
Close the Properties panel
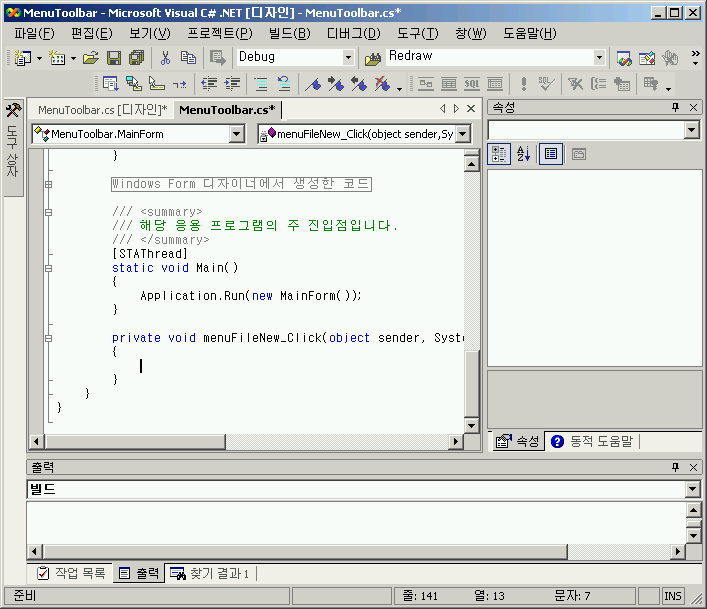pyautogui.click(x=693, y=107)
